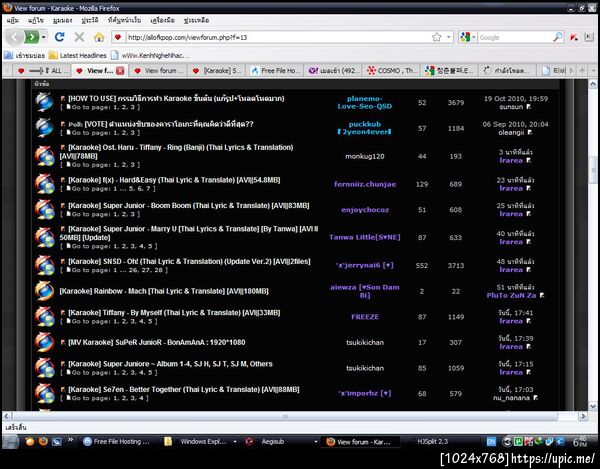Image resolution: width=600 pixels, height=469 pixels.
Task: Open f(x) Hard&Easy karaoke topic
Action: click(174, 180)
